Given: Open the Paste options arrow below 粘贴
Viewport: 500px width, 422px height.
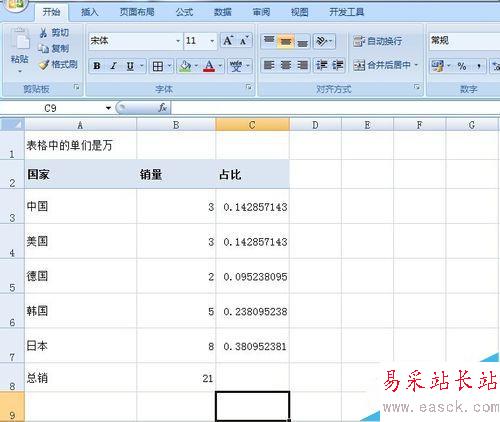Looking at the screenshot, I should click(20, 71).
